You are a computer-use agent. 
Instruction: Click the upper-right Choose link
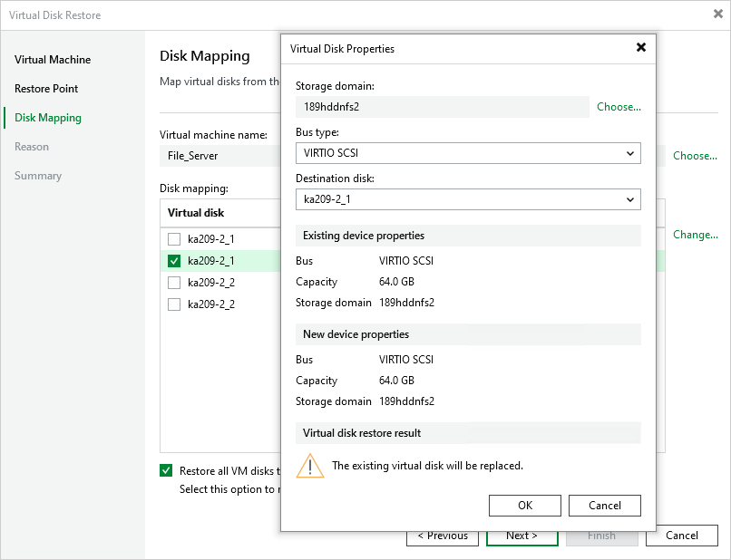pos(694,156)
